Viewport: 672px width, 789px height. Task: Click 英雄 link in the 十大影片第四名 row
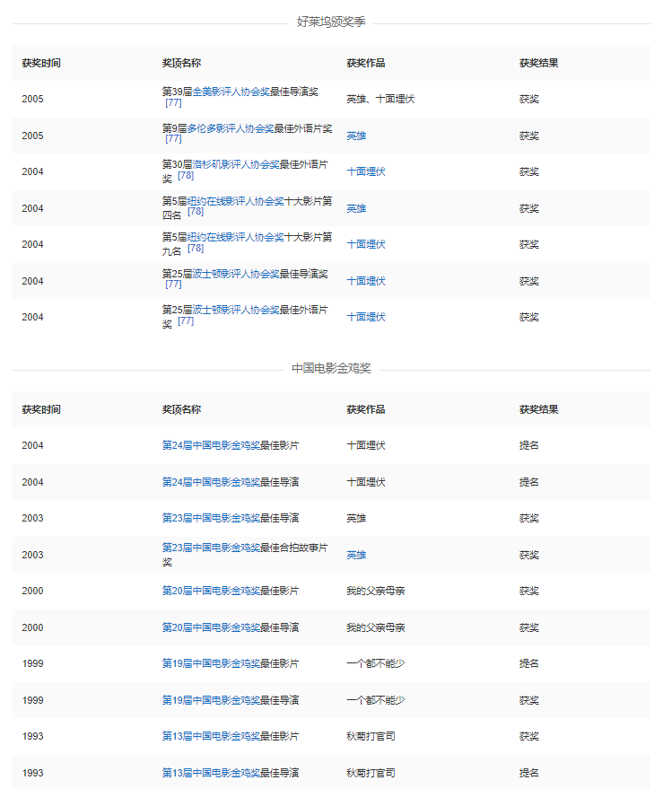tap(356, 209)
